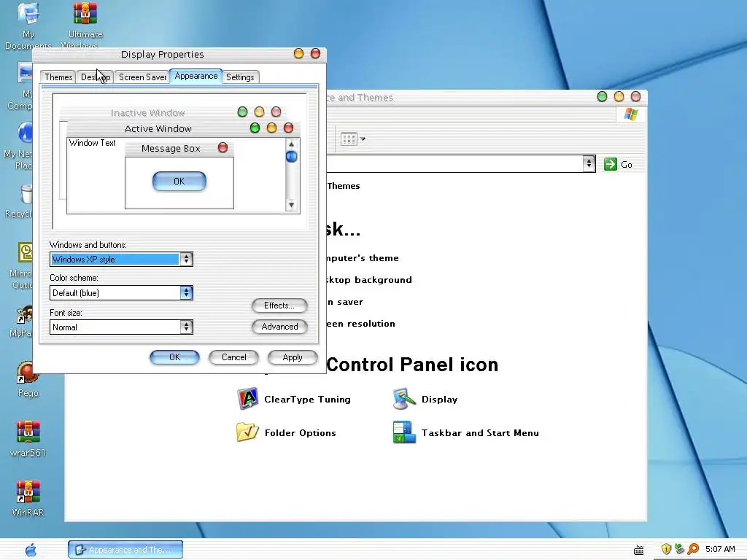Image resolution: width=747 pixels, height=560 pixels.
Task: Click the address bar input field
Action: point(455,164)
